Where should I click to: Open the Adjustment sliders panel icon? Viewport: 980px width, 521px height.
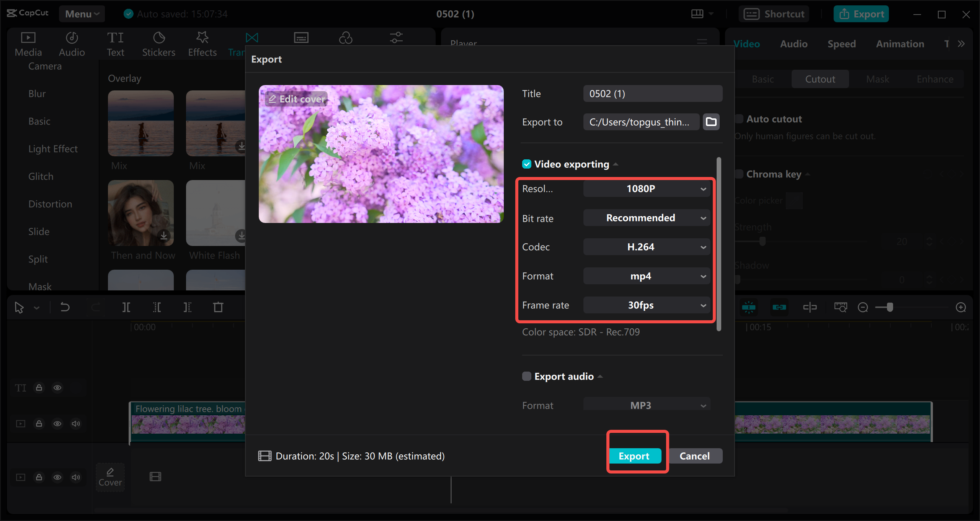[x=396, y=38]
